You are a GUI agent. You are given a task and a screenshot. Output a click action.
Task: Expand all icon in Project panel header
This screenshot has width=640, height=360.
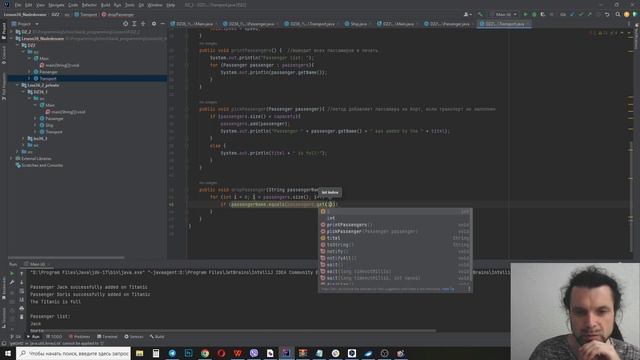(x=134, y=24)
